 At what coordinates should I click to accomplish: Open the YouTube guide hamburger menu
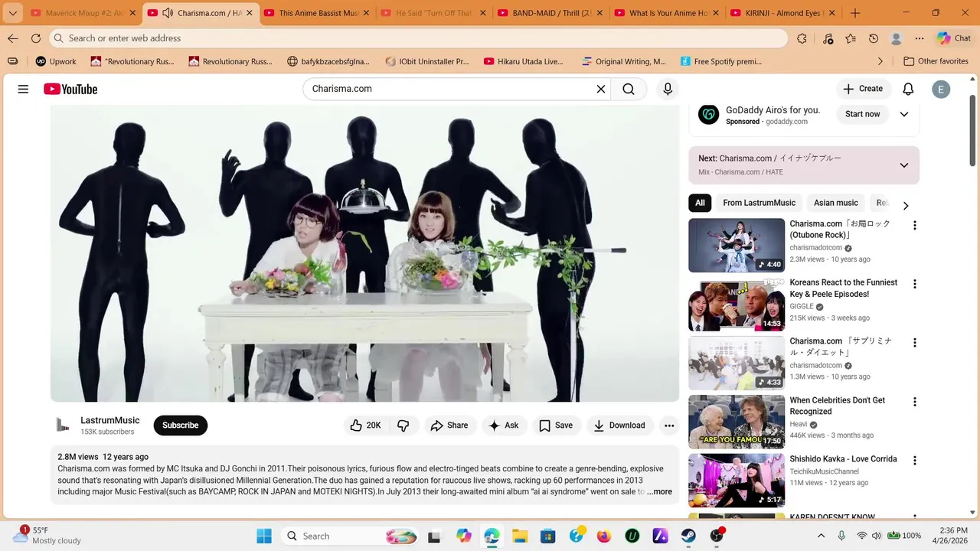[23, 89]
